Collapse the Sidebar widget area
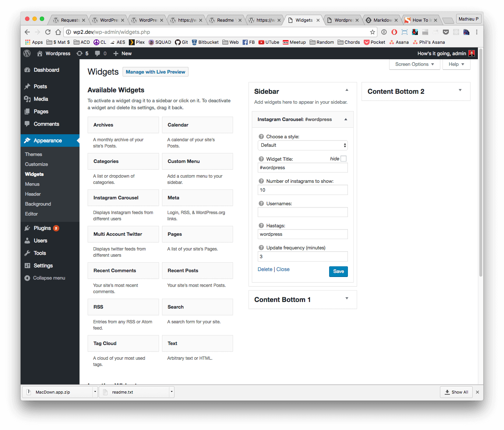Image resolution: width=504 pixels, height=430 pixels. pos(347,90)
